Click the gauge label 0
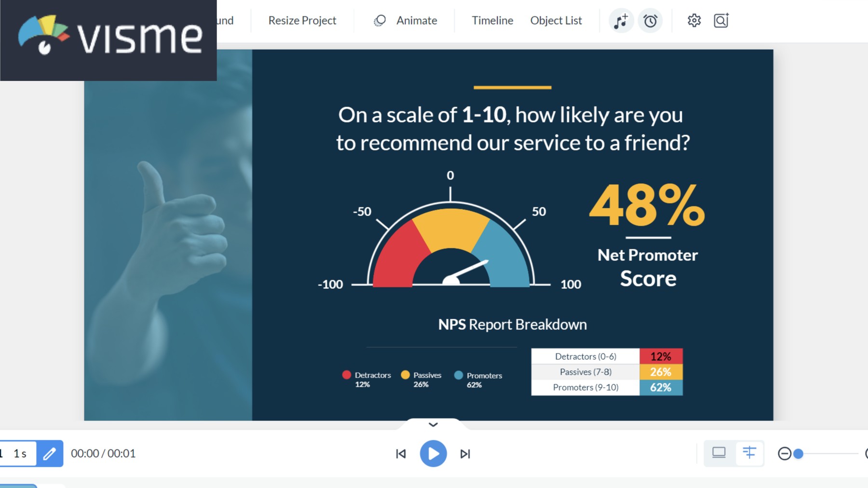 (x=450, y=176)
